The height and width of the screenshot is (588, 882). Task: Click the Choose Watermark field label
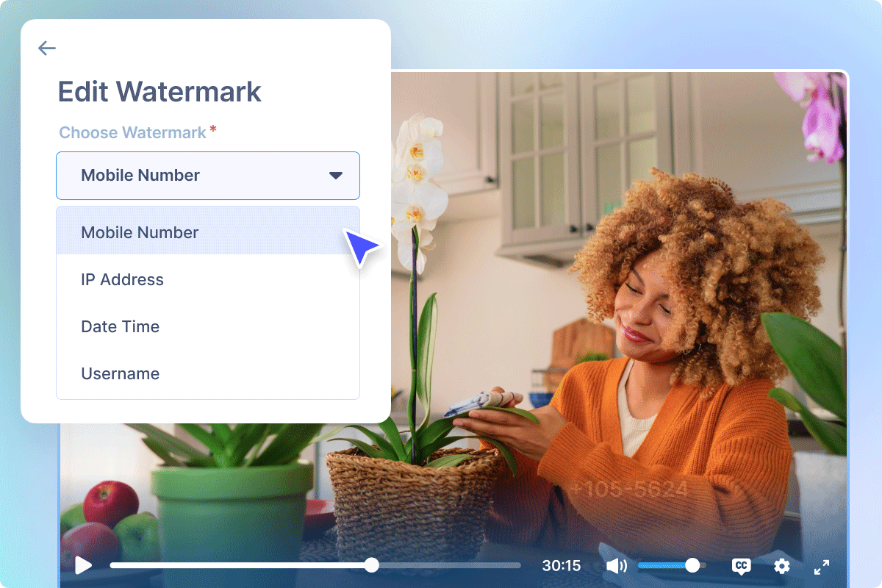pyautogui.click(x=133, y=132)
